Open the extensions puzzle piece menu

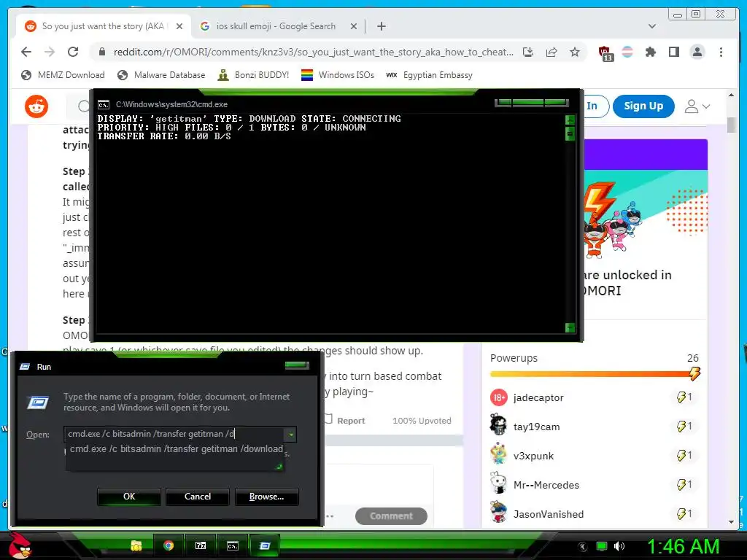pyautogui.click(x=650, y=52)
